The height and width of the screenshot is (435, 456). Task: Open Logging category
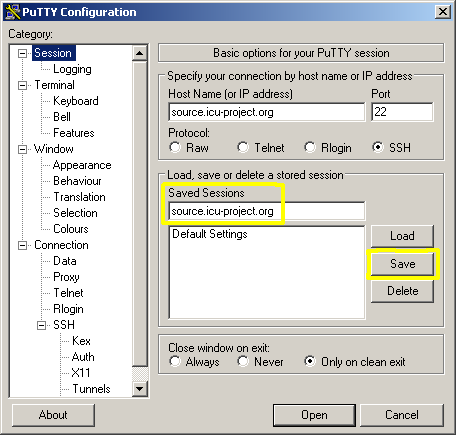click(x=72, y=69)
